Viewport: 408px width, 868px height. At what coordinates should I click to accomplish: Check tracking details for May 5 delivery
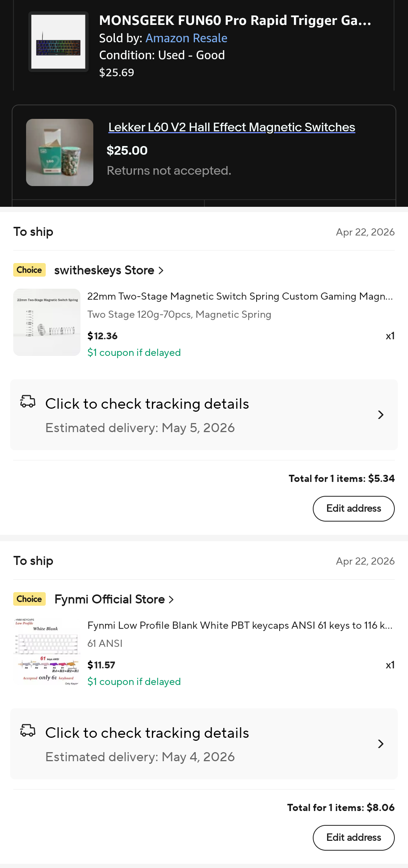tap(147, 404)
